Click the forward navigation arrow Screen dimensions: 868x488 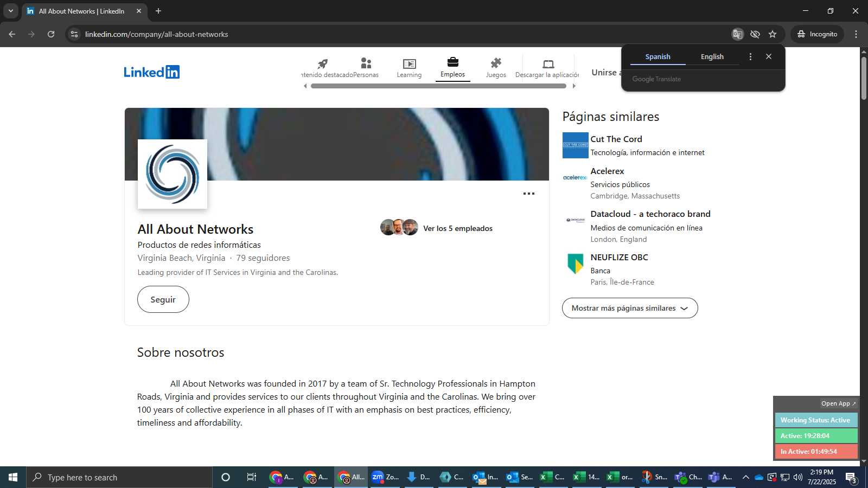tap(31, 34)
